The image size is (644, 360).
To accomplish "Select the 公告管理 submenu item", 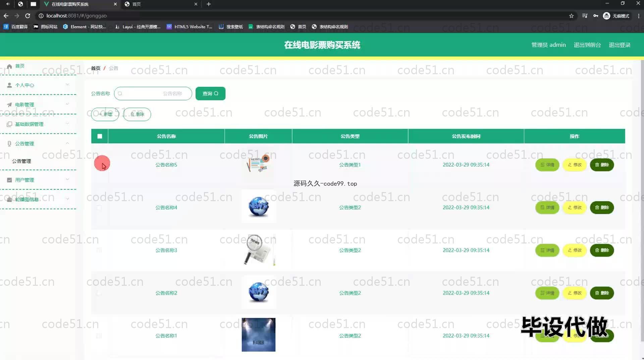I will click(21, 161).
